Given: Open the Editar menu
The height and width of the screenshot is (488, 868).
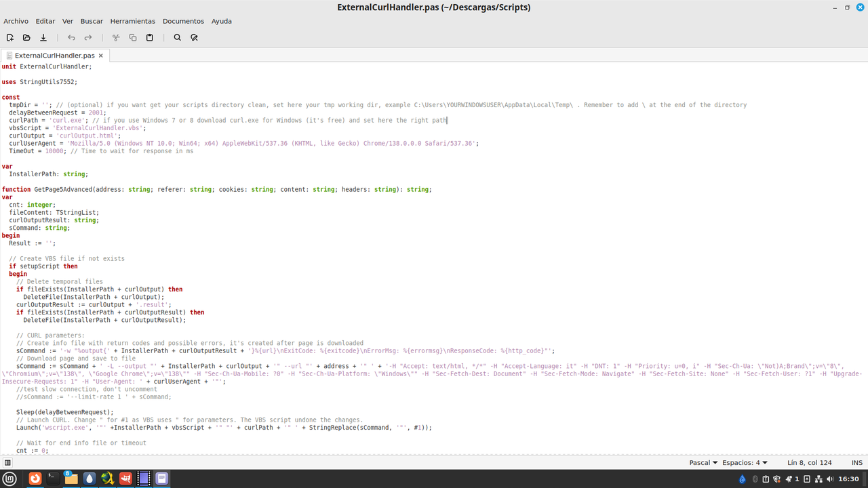Looking at the screenshot, I should 45,21.
